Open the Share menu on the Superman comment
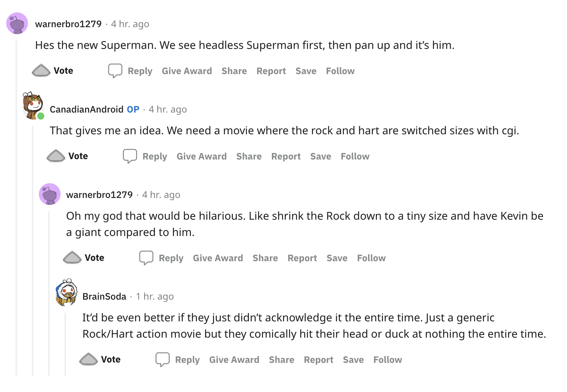567x392 pixels. 234,71
